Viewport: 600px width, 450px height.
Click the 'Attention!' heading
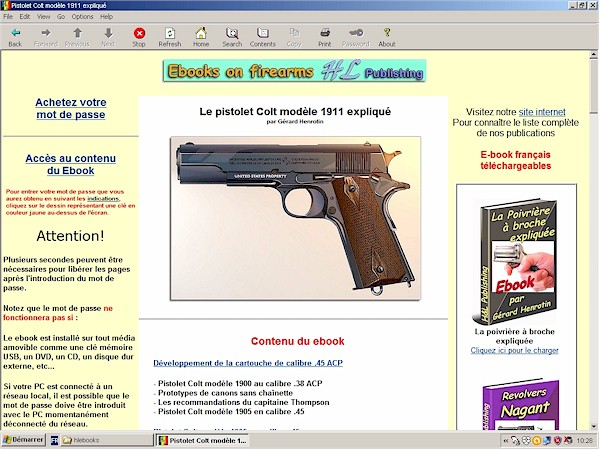click(x=70, y=236)
